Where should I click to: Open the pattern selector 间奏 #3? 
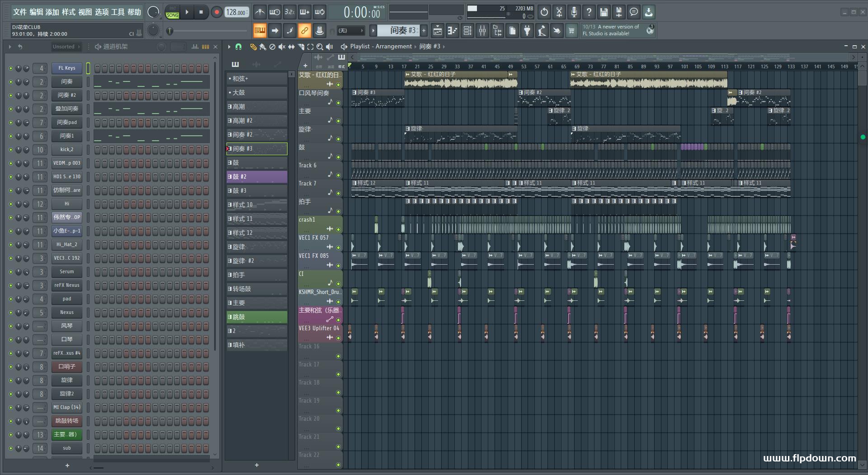click(398, 30)
